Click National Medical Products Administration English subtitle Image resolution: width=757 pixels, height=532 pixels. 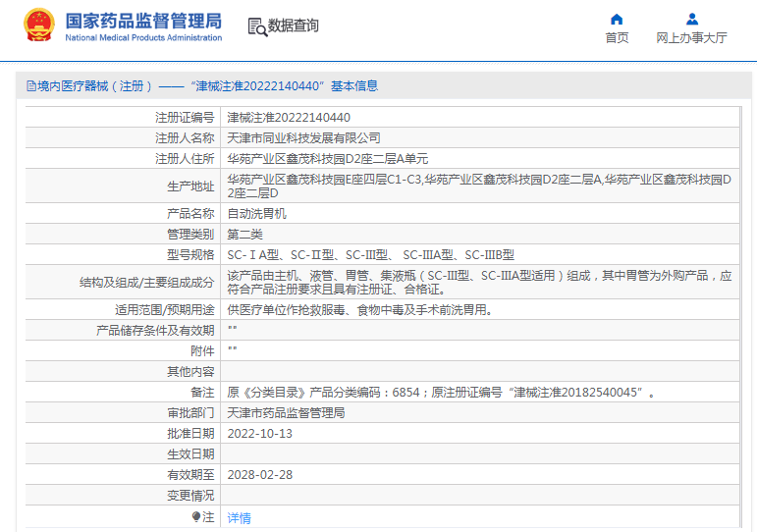coord(143,38)
